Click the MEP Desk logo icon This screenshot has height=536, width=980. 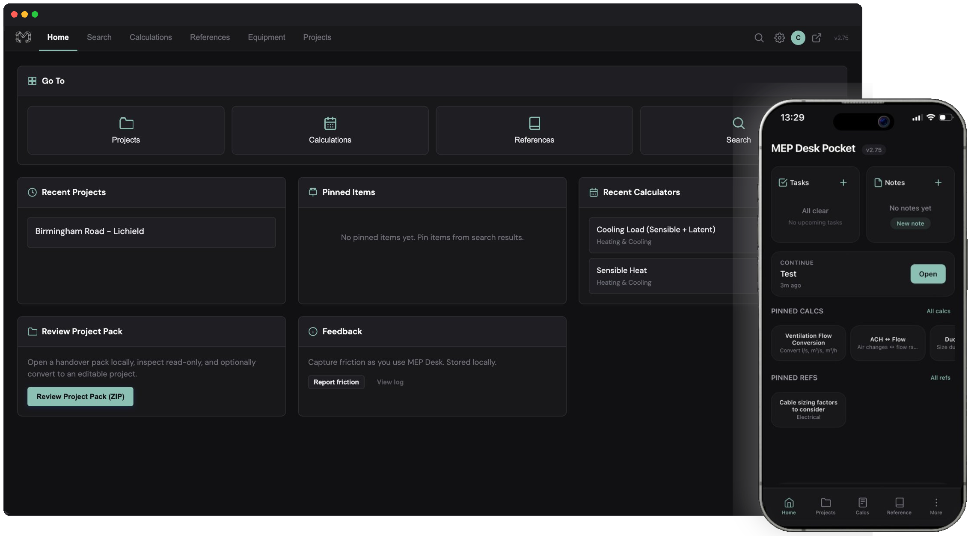tap(23, 37)
